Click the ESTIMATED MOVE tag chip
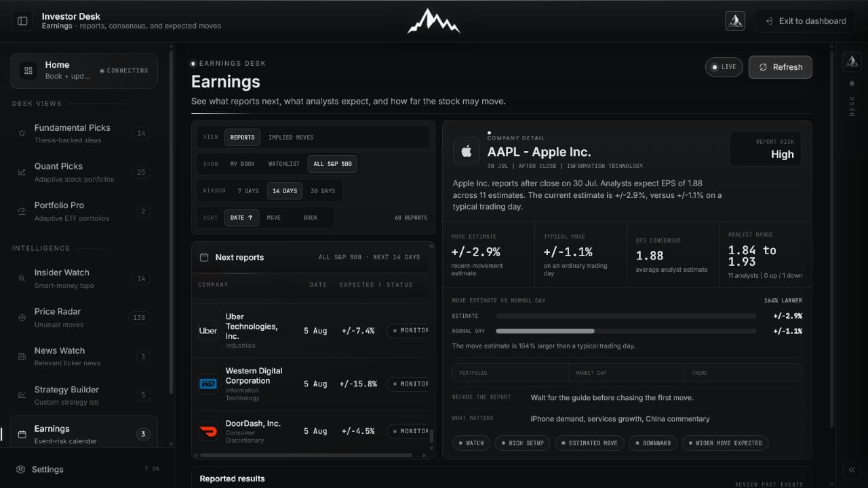The height and width of the screenshot is (488, 868). click(x=589, y=443)
